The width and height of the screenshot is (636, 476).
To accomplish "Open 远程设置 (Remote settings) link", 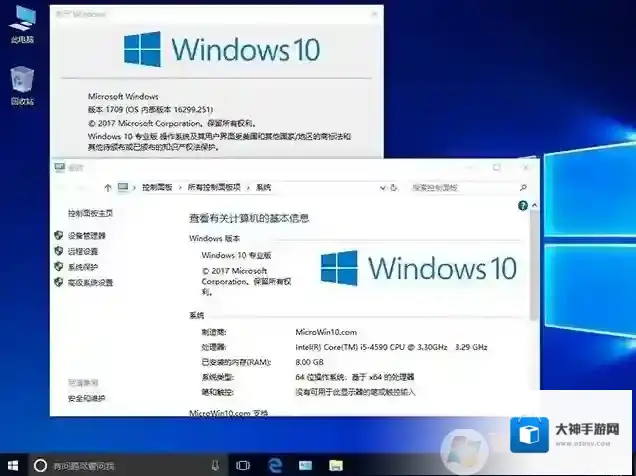I will click(82, 251).
